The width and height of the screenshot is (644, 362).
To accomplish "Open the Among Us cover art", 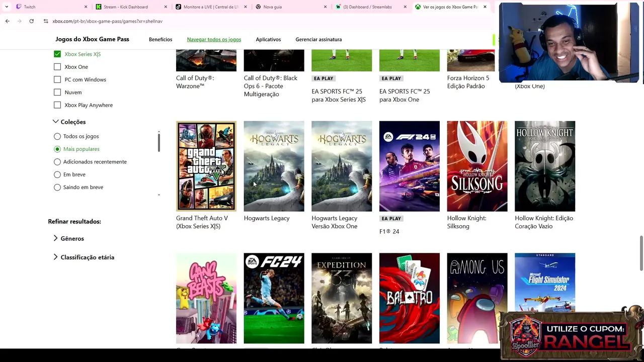I will click(477, 298).
